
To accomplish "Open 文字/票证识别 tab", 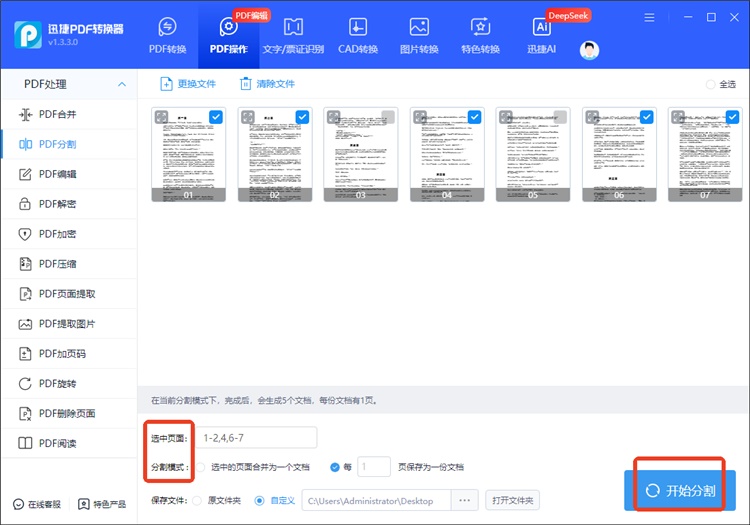I will pyautogui.click(x=293, y=35).
